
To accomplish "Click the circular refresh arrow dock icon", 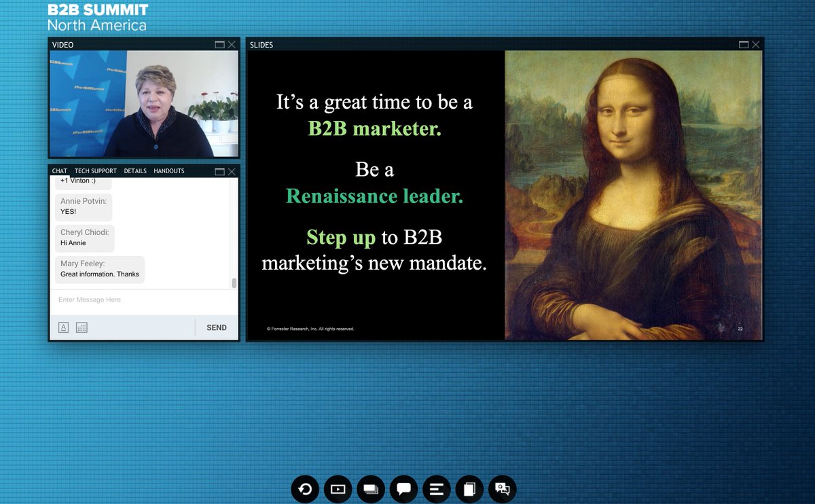I will pyautogui.click(x=306, y=489).
